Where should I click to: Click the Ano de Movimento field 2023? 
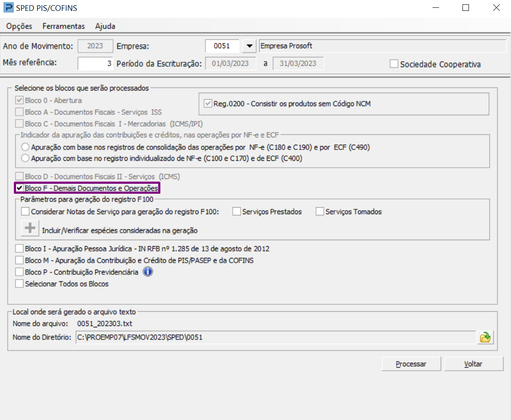(95, 46)
